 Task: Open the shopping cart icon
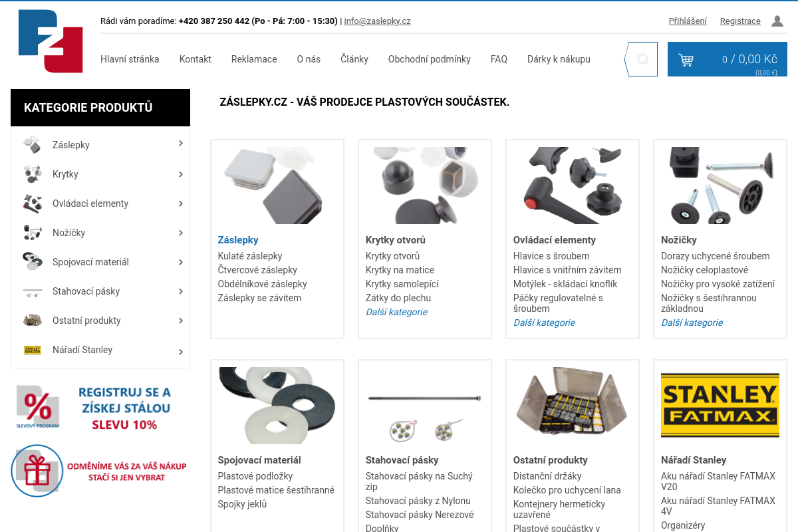[686, 60]
